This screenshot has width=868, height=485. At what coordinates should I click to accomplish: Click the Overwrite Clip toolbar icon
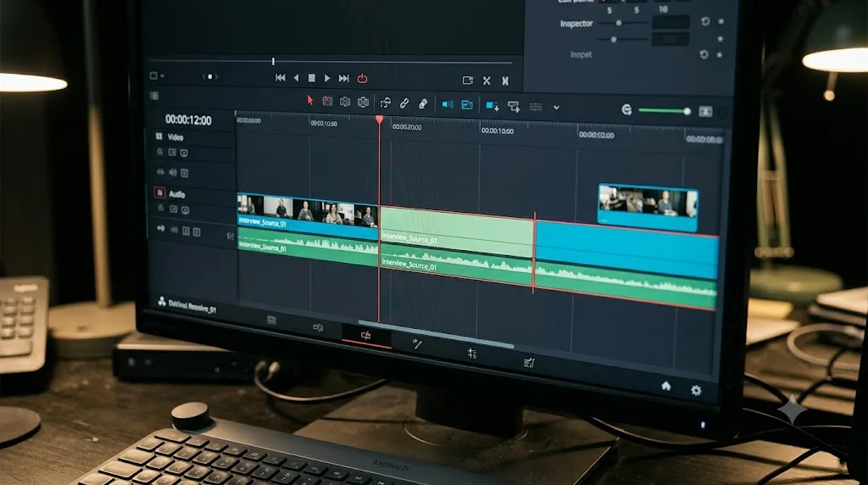[513, 106]
